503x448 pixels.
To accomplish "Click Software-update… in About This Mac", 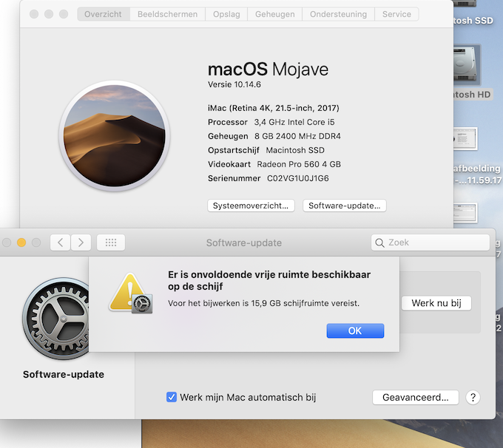I will [345, 206].
